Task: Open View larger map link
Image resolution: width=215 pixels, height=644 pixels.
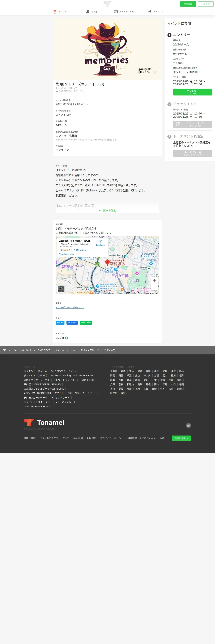Action: tap(66, 254)
